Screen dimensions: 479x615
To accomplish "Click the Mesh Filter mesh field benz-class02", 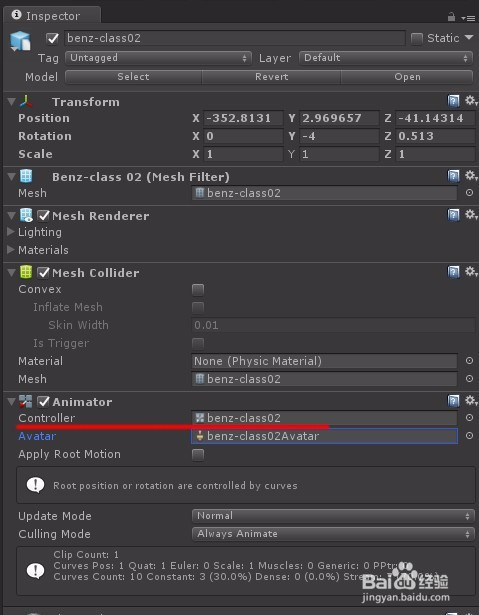I will coord(324,193).
